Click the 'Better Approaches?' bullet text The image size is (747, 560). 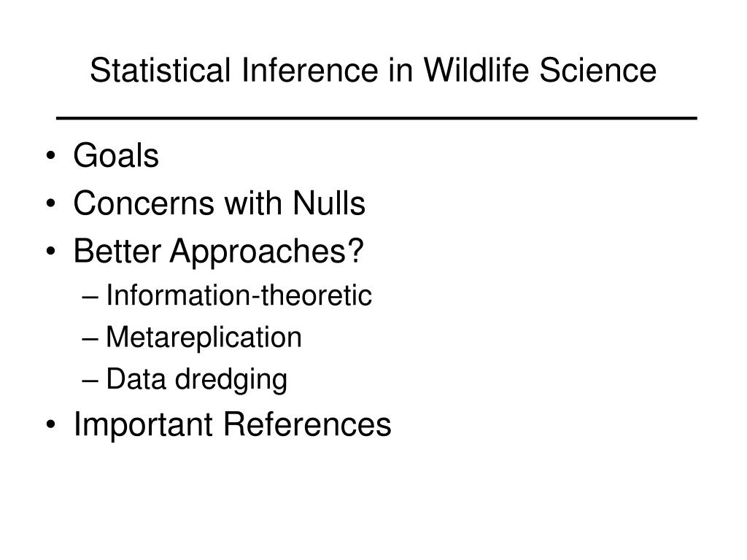pyautogui.click(x=219, y=252)
